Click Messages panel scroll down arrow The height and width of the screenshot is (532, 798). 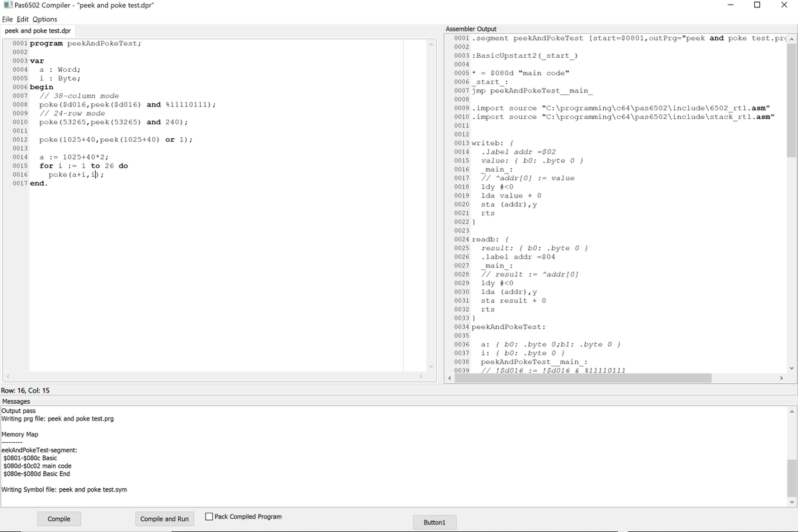[791, 501]
